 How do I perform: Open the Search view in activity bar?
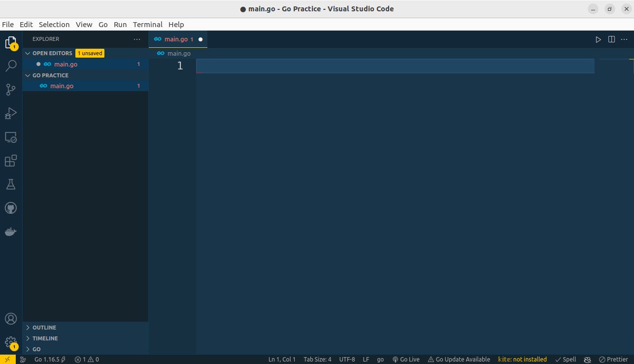(x=11, y=66)
